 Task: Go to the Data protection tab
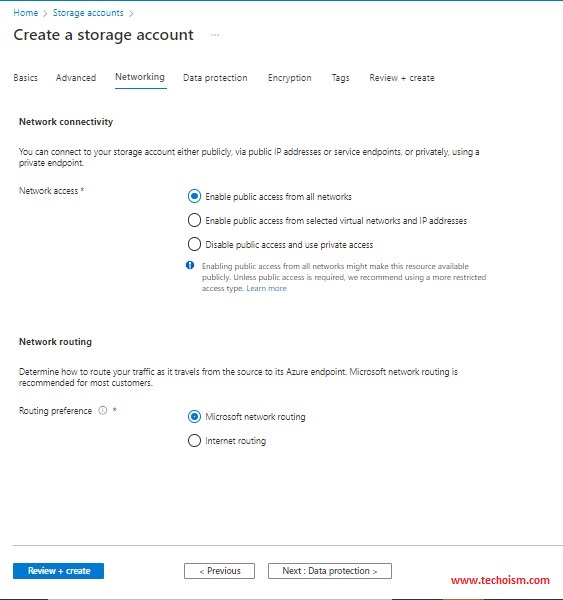[215, 78]
